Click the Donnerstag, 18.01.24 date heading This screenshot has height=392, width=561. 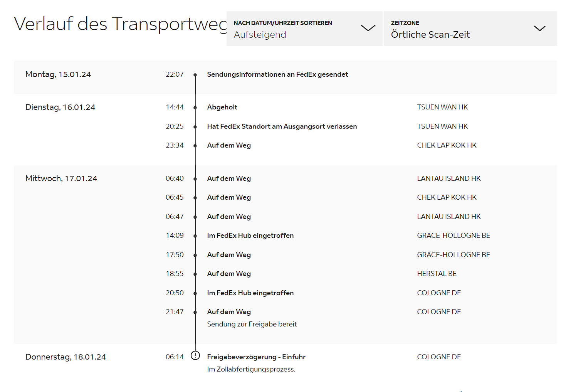66,357
